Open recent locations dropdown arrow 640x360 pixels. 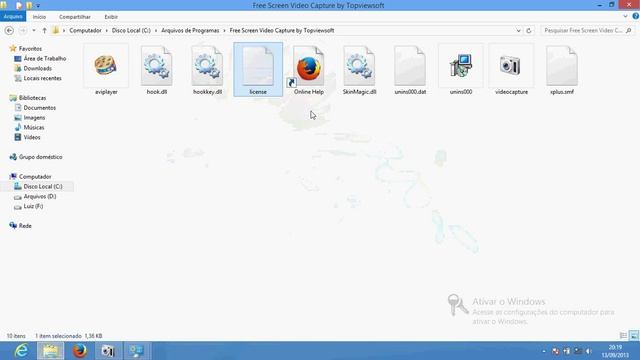coord(34,31)
